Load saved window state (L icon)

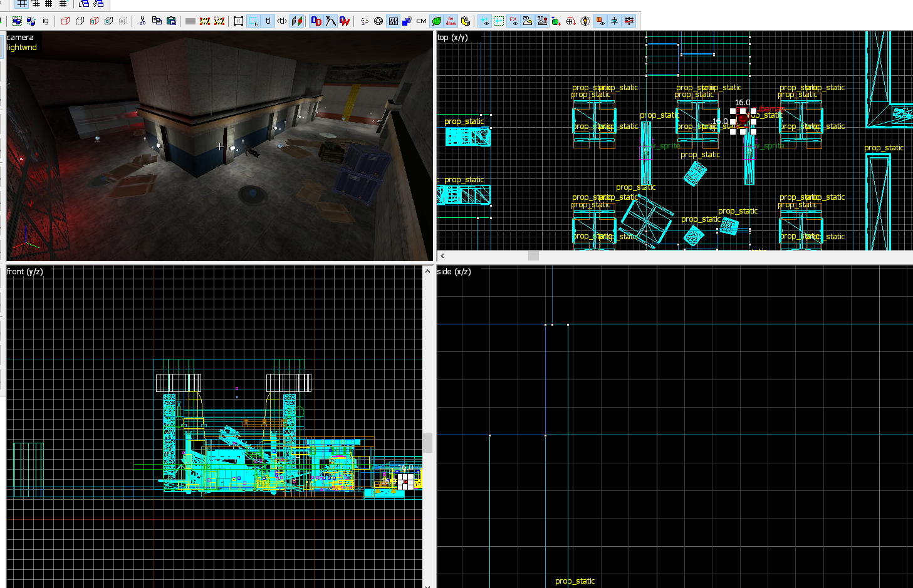(84, 3)
